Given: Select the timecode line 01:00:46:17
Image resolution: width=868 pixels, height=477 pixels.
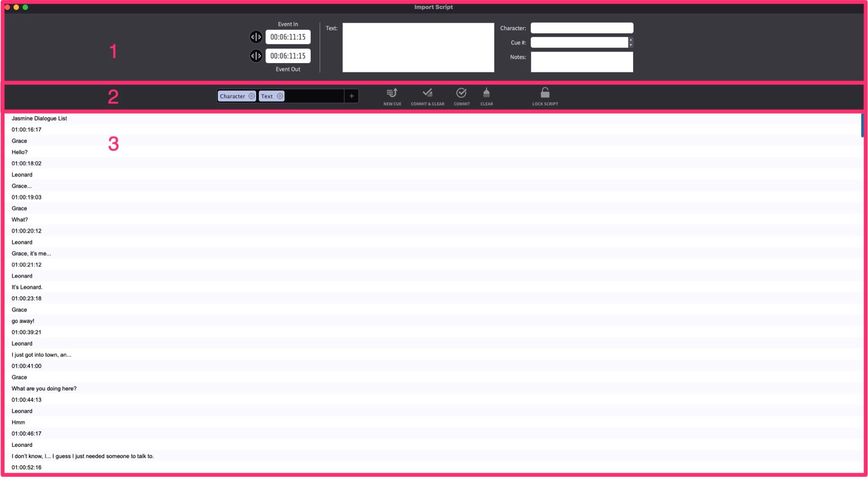Looking at the screenshot, I should (27, 433).
